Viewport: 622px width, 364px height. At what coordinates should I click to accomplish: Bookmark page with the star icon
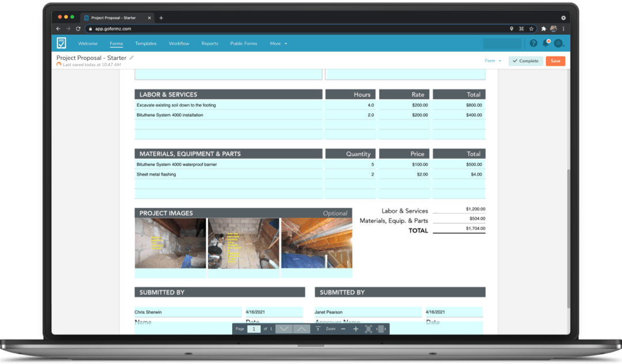click(532, 29)
